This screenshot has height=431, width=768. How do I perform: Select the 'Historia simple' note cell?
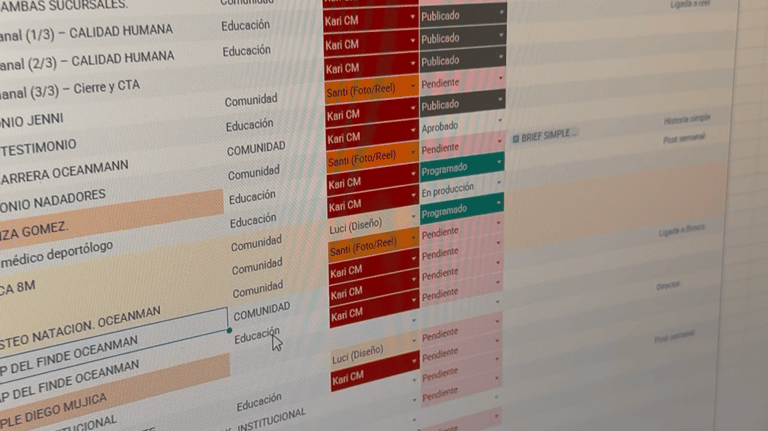[687, 119]
